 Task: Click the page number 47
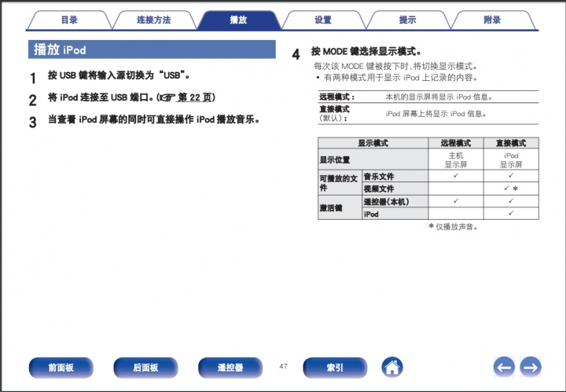(283, 366)
